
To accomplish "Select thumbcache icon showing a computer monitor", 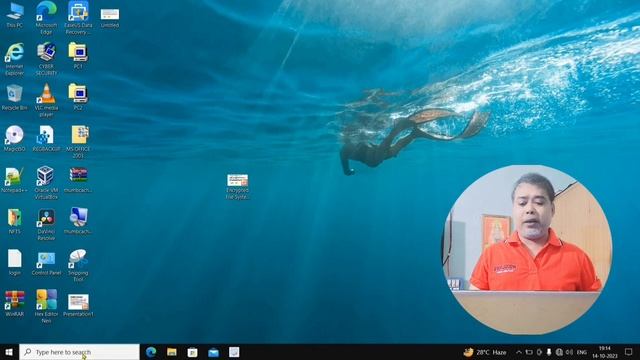I will [78, 221].
